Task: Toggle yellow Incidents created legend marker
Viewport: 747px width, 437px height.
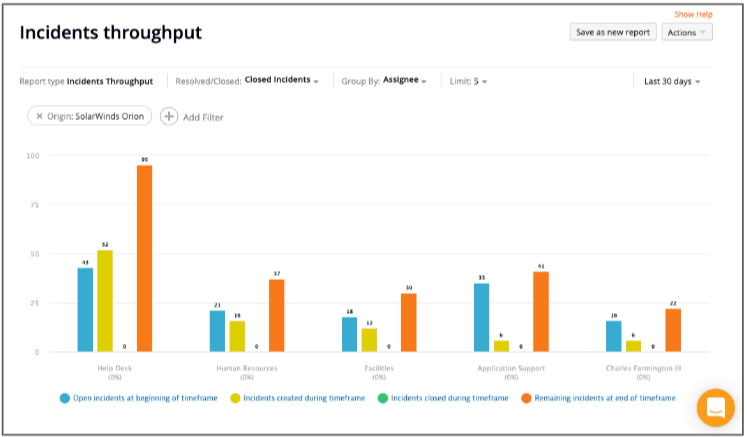Action: (235, 398)
